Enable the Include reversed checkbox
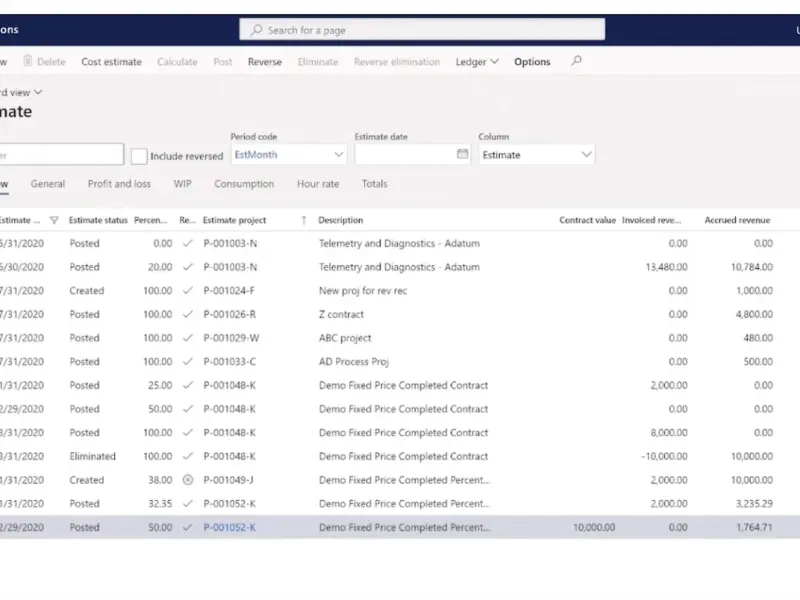 tap(140, 156)
